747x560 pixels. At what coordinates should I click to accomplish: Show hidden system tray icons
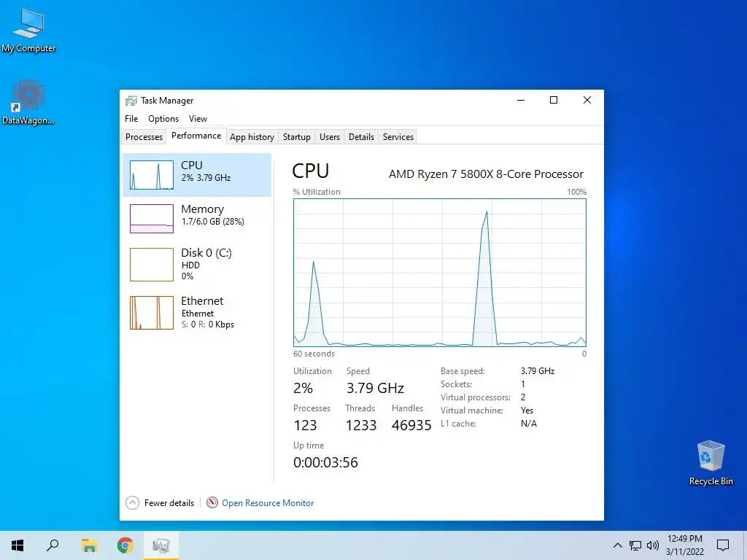617,545
